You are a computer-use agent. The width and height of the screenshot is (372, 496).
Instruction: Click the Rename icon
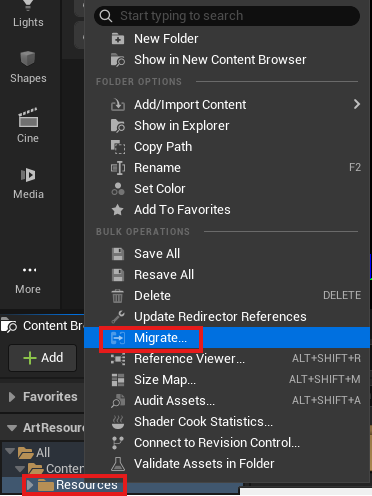pyautogui.click(x=118, y=168)
